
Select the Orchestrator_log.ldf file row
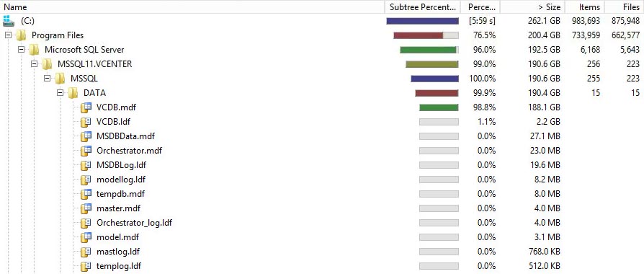322,223
